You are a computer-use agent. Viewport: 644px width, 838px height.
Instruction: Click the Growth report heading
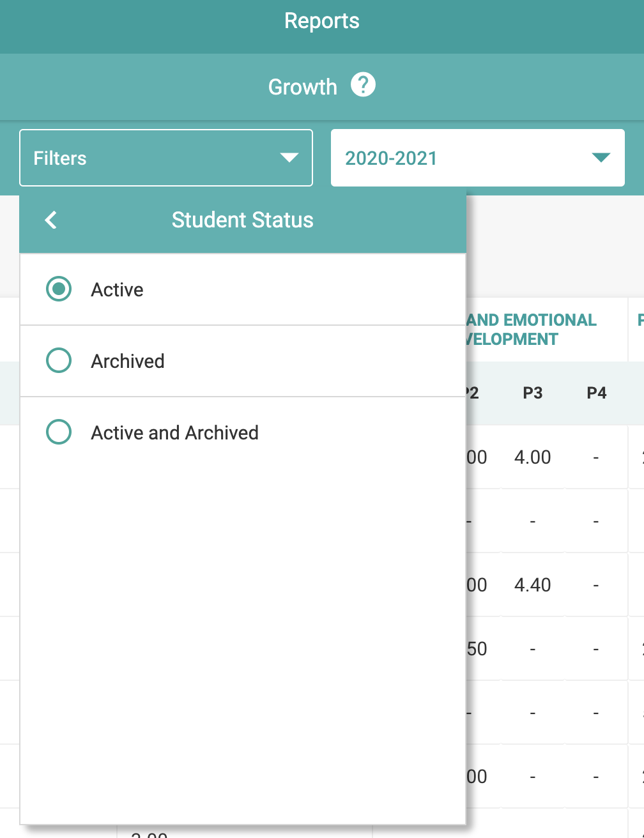[302, 87]
